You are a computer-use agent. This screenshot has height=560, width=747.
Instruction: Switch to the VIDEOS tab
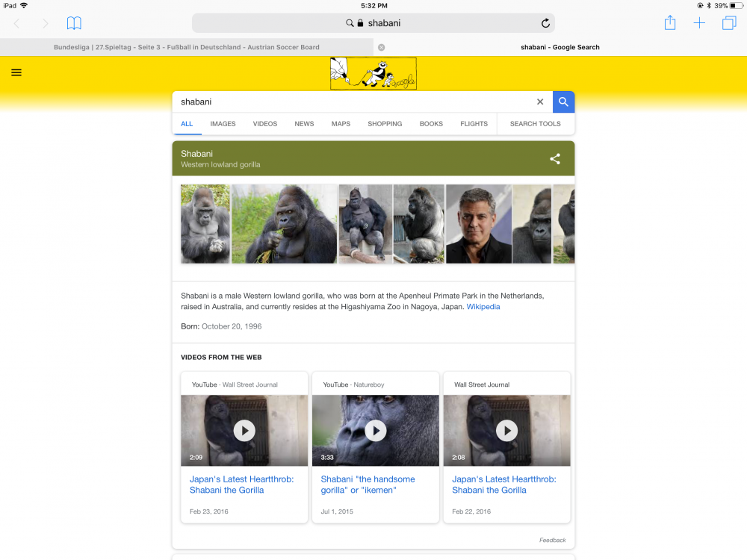coord(265,124)
